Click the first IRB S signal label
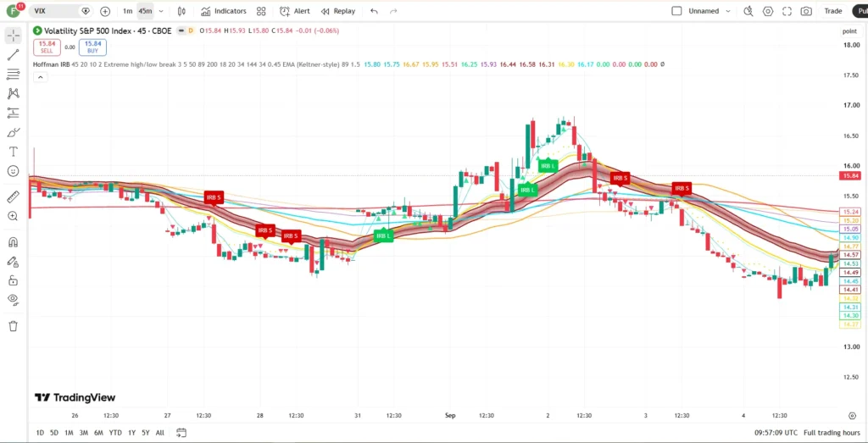Image resolution: width=868 pixels, height=443 pixels. tap(214, 197)
